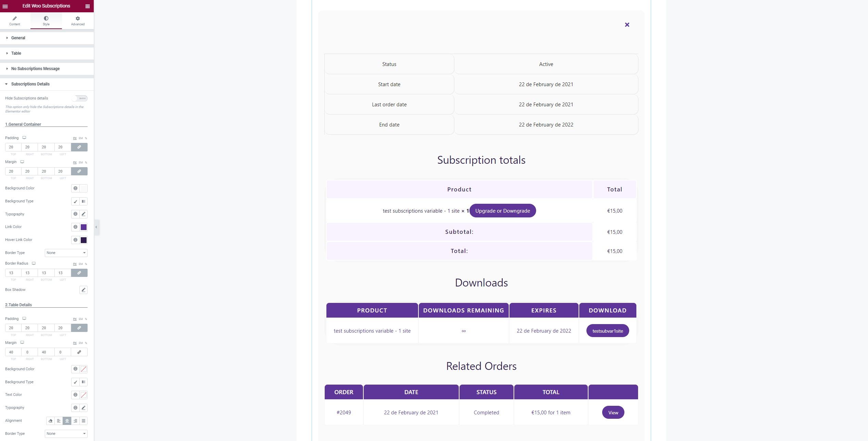Open Box Shadow edit pencil
The height and width of the screenshot is (441, 868).
tap(83, 290)
